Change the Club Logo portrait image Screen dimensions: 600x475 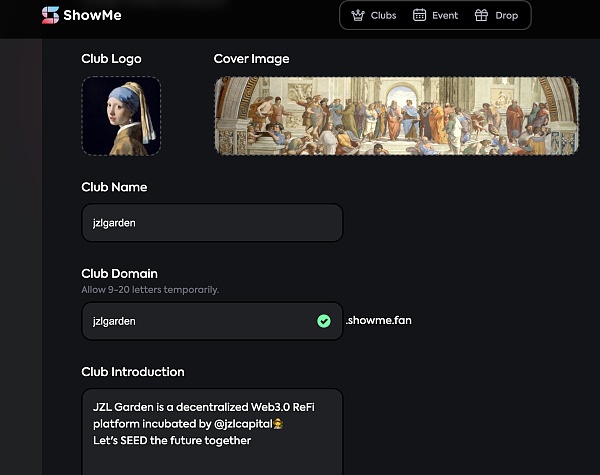[x=121, y=116]
